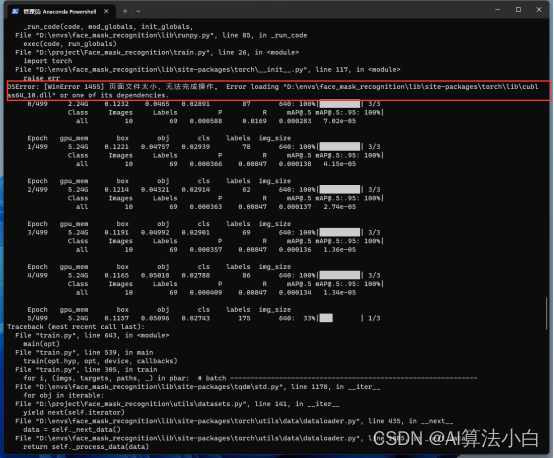Click the epoch '1/499' value
Screen dimensions: 554x458
pyautogui.click(x=37, y=147)
